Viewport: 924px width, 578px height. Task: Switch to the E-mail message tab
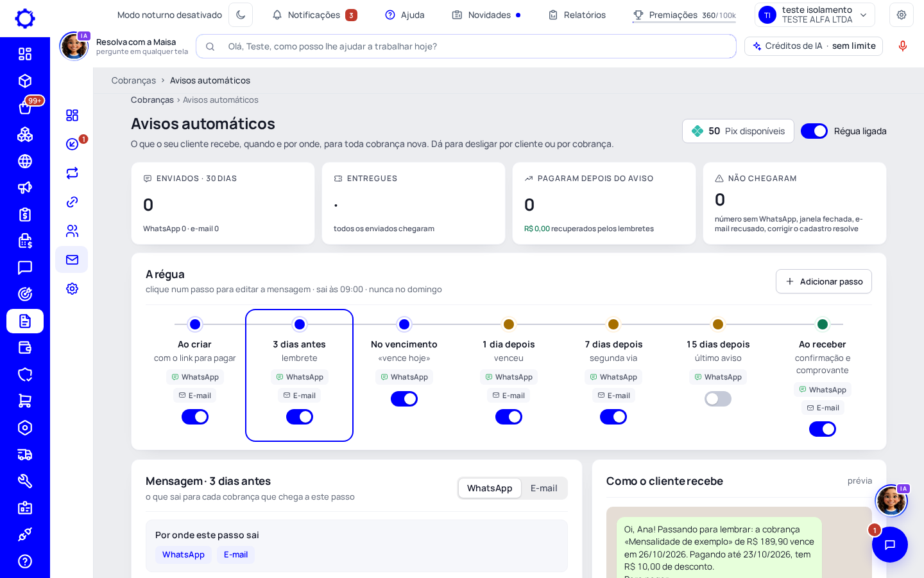(x=544, y=488)
